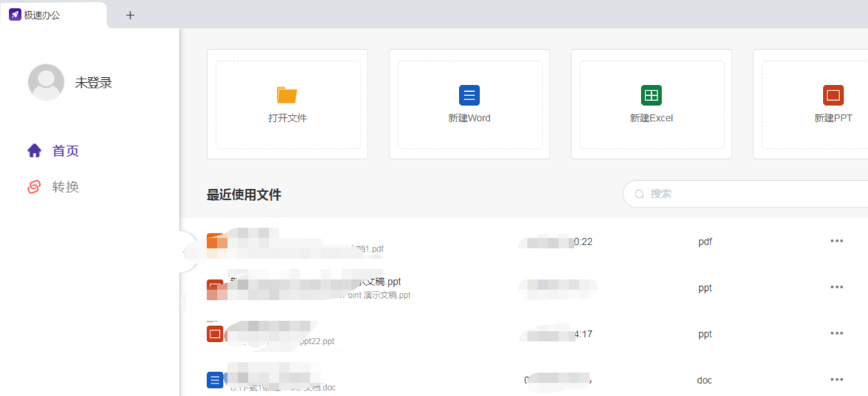
Task: Switch to the 极速办公 tab
Action: click(x=54, y=15)
